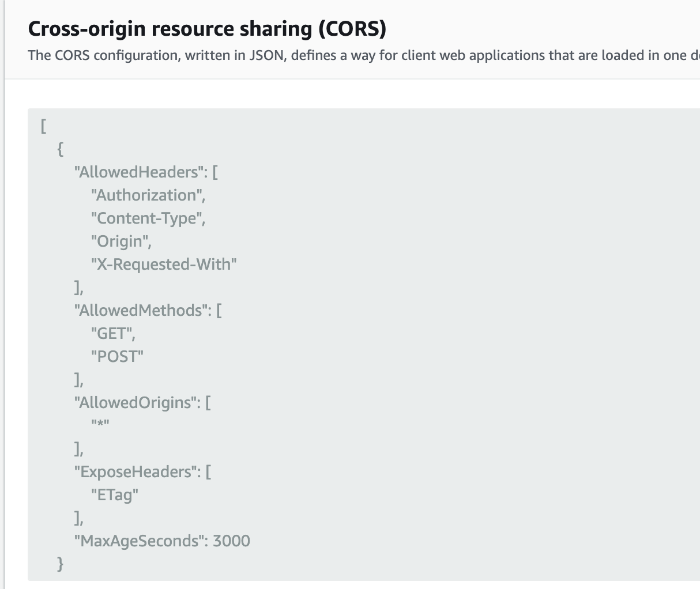The height and width of the screenshot is (589, 700).
Task: Click the CORS configuration description text
Action: pos(363,55)
